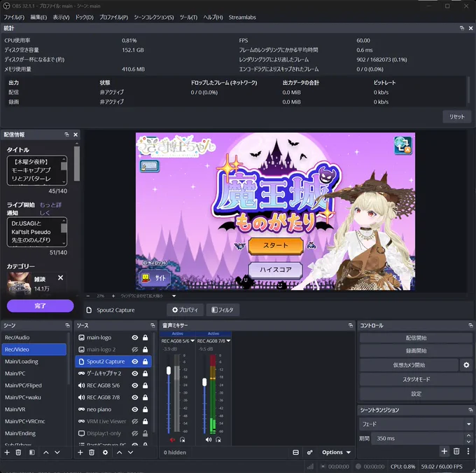
Task: Show the main-logo 2 source
Action: click(135, 349)
